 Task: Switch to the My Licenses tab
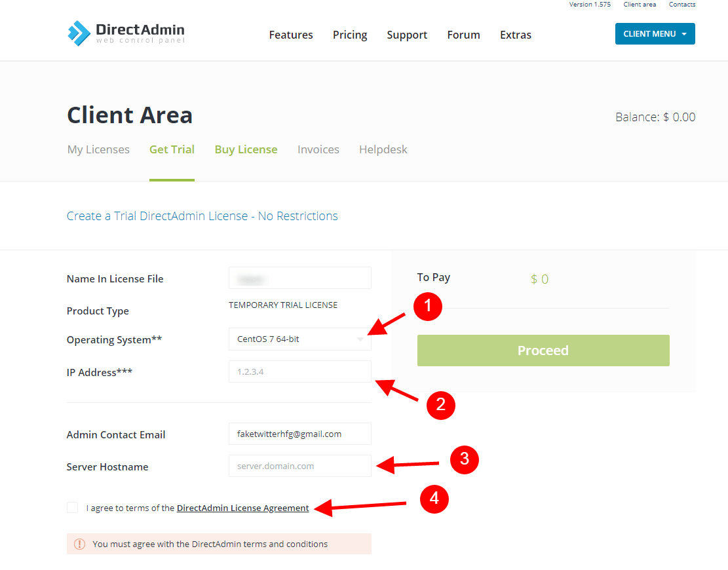[x=98, y=149]
